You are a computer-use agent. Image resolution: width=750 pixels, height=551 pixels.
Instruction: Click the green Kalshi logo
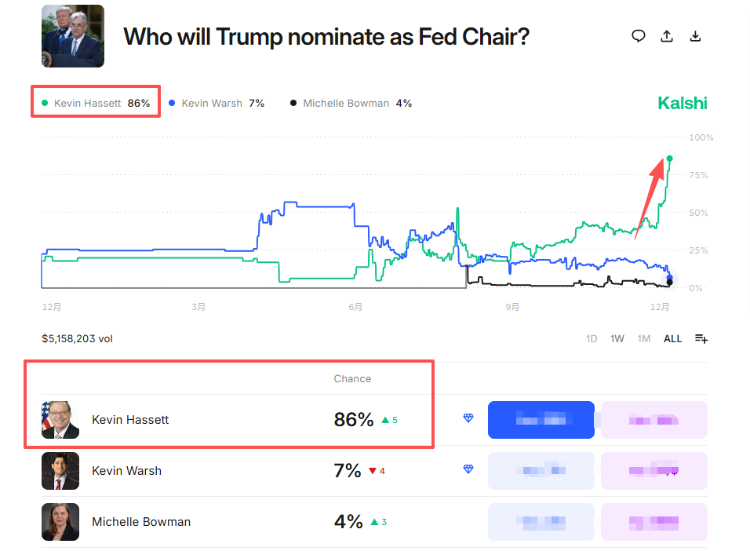(x=682, y=103)
